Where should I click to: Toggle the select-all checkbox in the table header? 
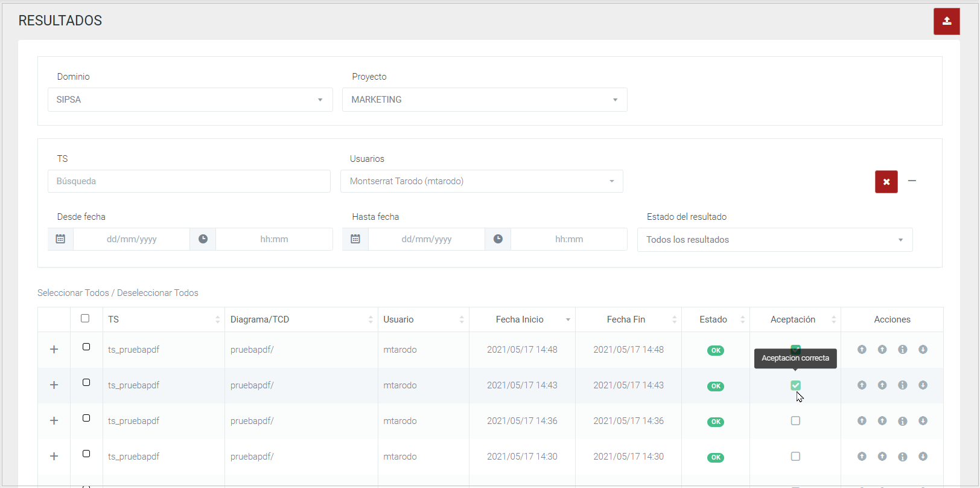coord(85,318)
